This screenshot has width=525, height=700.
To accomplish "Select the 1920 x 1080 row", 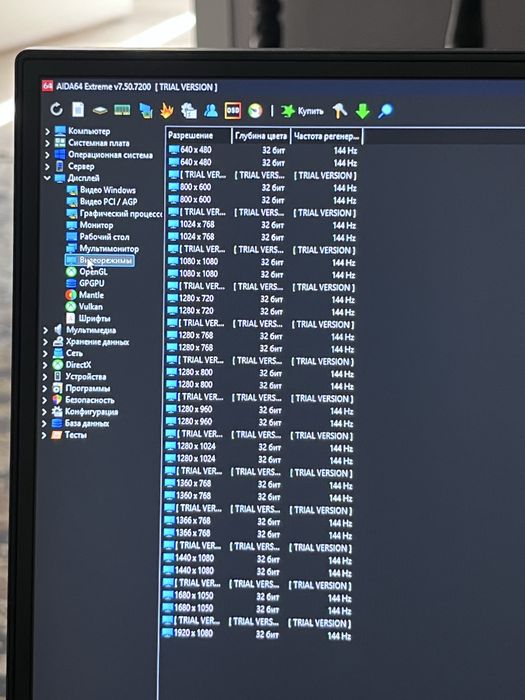I will (256, 634).
